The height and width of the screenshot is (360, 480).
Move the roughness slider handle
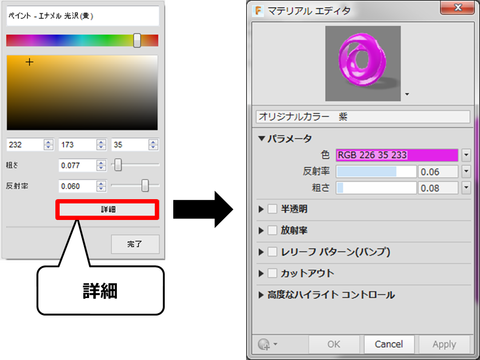pyautogui.click(x=118, y=165)
